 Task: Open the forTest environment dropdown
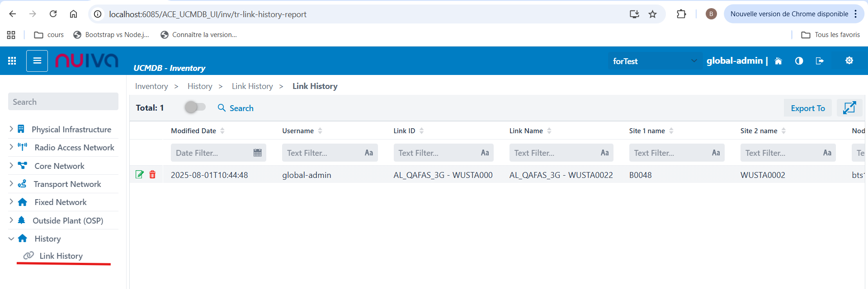point(655,61)
